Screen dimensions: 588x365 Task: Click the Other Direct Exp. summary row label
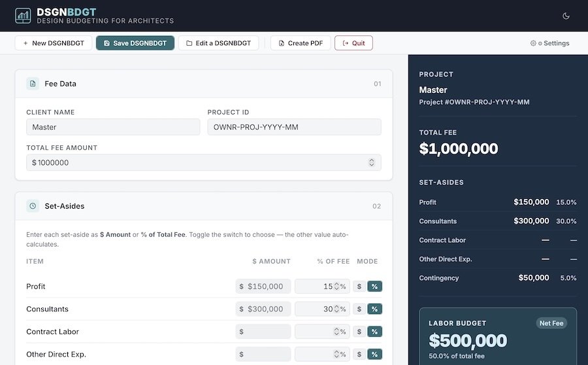click(445, 259)
